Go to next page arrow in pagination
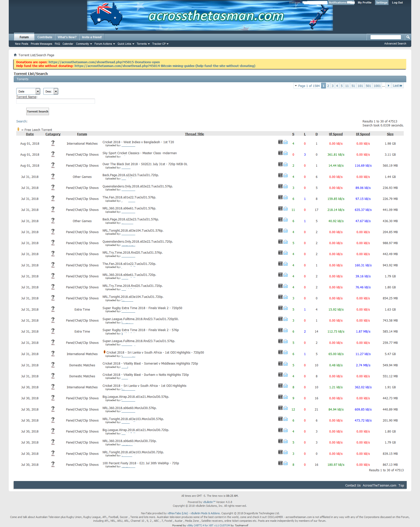 [388, 86]
